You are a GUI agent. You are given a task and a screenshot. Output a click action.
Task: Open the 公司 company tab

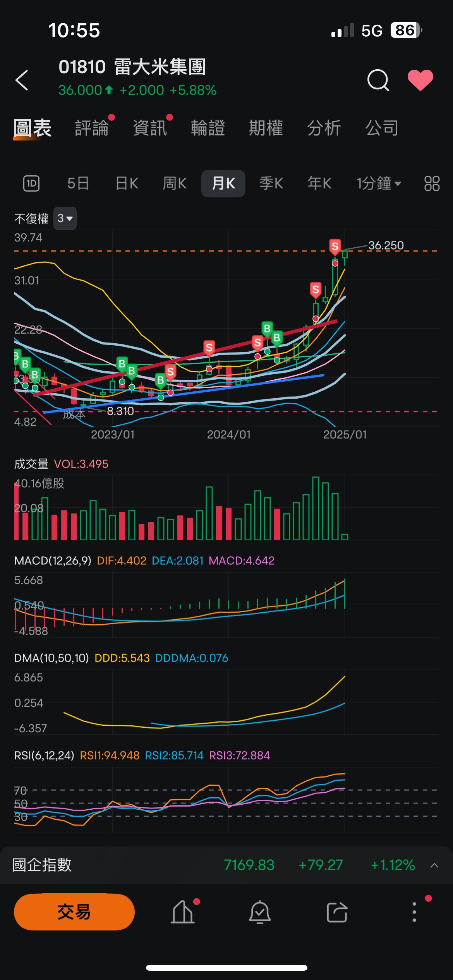click(382, 128)
